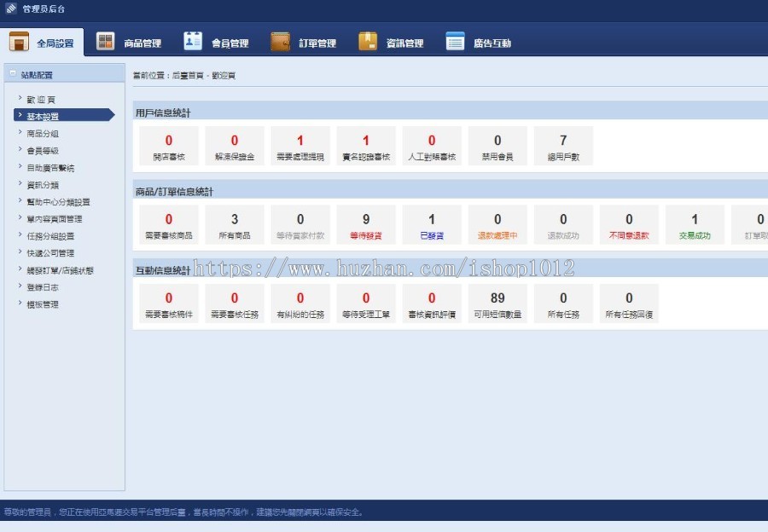The image size is (768, 532).
Task: Click the 會員管理 ID card icon
Action: [191, 39]
